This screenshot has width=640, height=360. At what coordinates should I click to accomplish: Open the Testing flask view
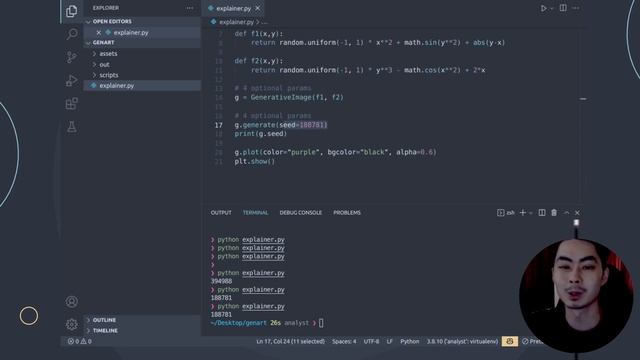pos(72,127)
